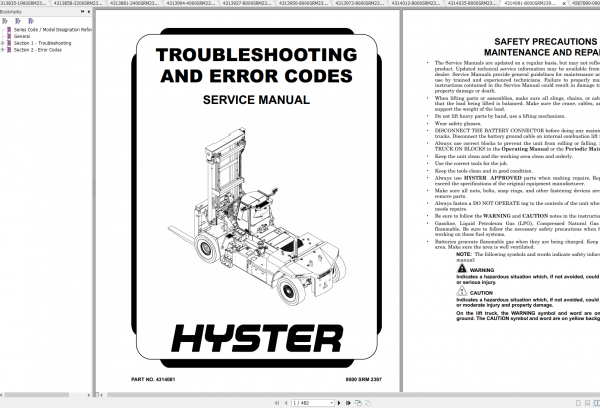Click the go to previous view icon
Viewport: 600px width, 408px height.
(x=358, y=403)
